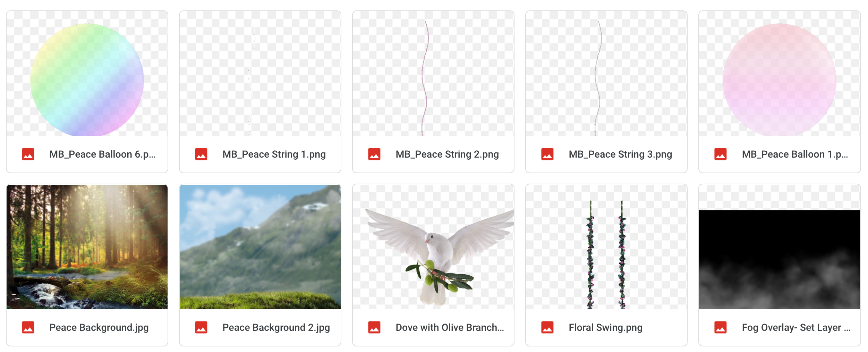Click image icon beside Peace Background.jpg
The width and height of the screenshot is (868, 352).
28,327
